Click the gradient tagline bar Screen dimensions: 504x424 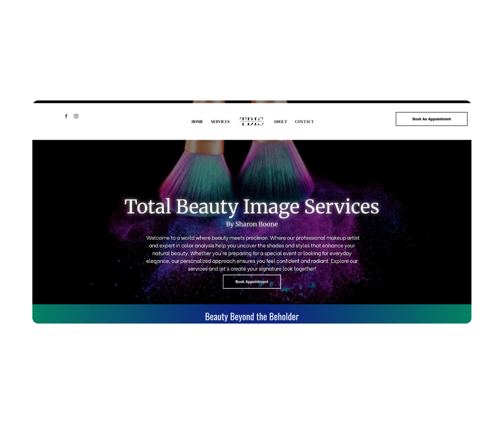[x=252, y=314]
